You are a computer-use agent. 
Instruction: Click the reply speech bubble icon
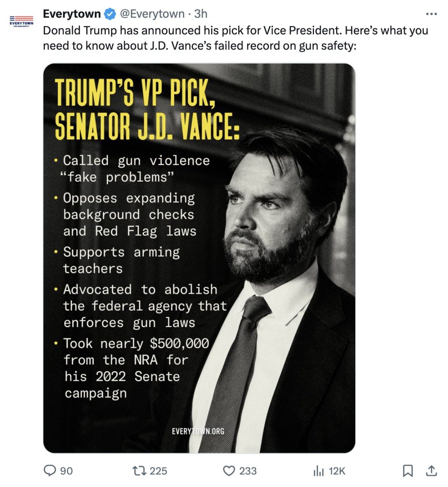49,470
